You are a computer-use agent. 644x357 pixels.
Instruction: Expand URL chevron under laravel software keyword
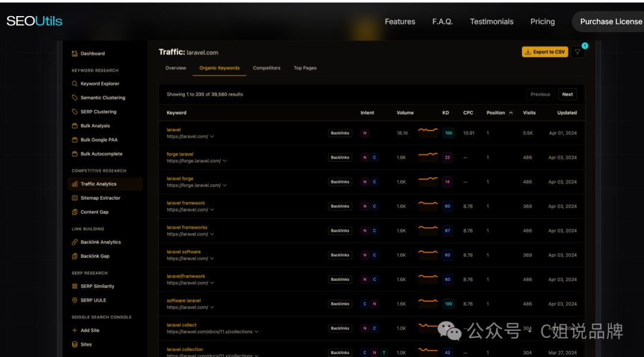click(x=212, y=259)
